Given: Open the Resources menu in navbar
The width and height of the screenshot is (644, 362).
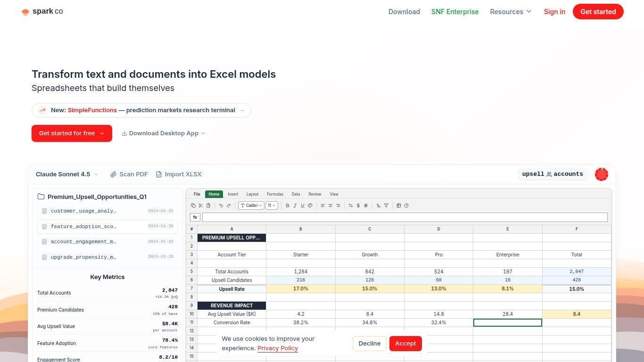Looking at the screenshot, I should 511,12.
